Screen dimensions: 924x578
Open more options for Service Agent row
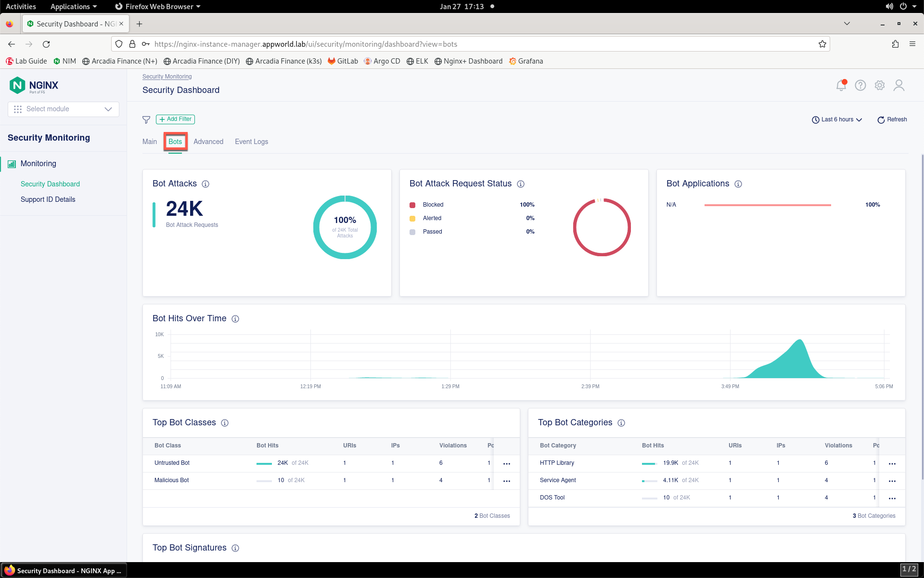[892, 481]
